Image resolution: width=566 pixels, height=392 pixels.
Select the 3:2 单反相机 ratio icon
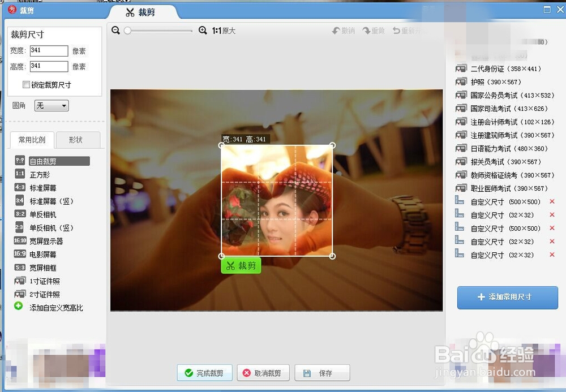point(20,214)
